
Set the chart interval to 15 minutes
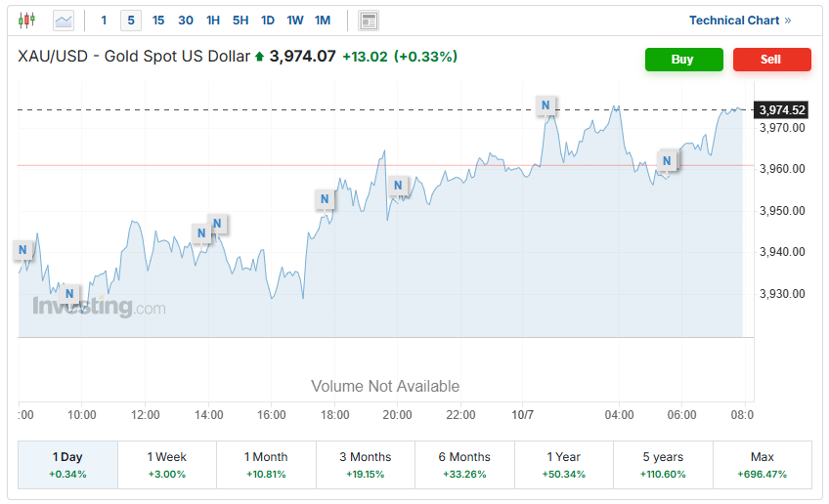[x=158, y=20]
